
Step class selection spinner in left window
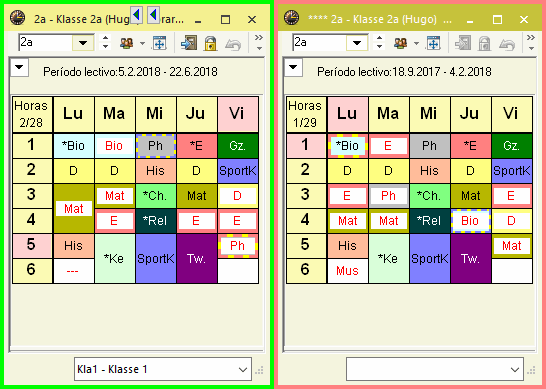(105, 42)
